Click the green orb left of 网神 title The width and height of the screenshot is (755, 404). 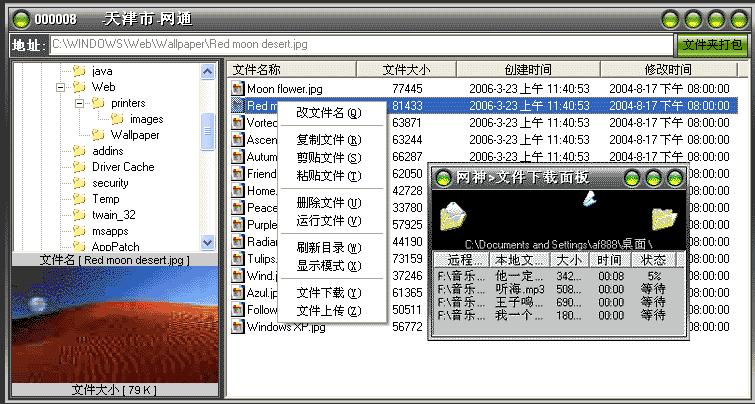443,178
